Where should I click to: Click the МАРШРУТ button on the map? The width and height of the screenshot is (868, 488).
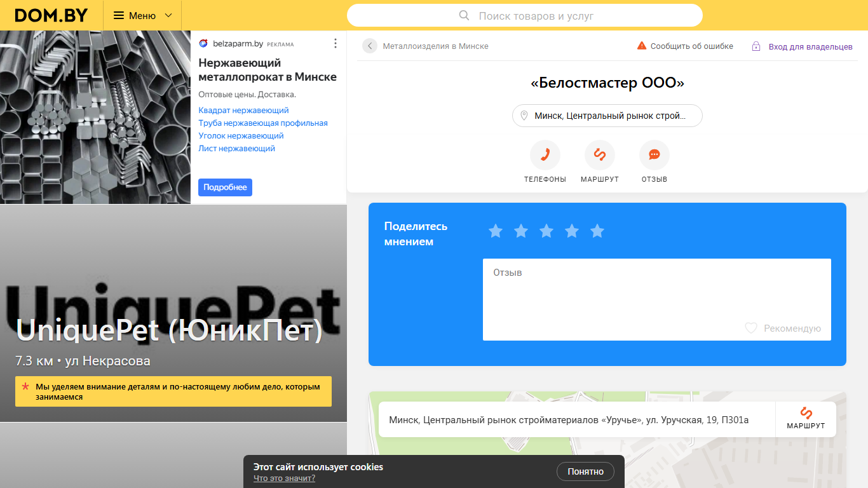(x=806, y=419)
